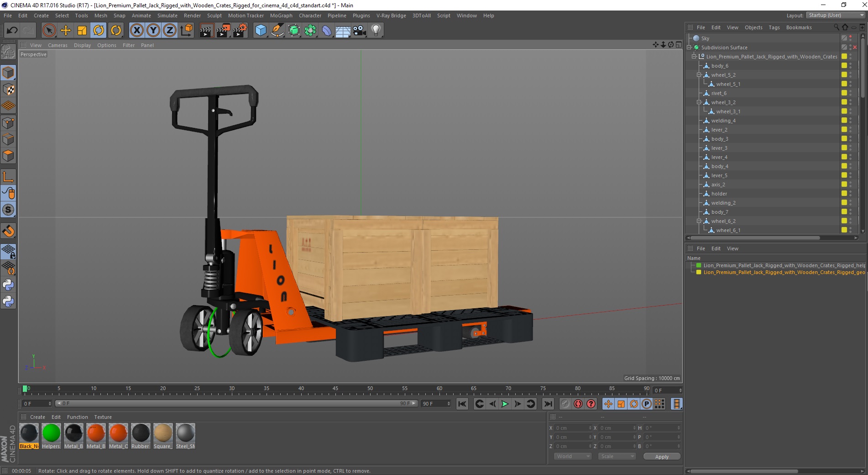
Task: Collapse the Subdivision Surface object
Action: point(689,47)
